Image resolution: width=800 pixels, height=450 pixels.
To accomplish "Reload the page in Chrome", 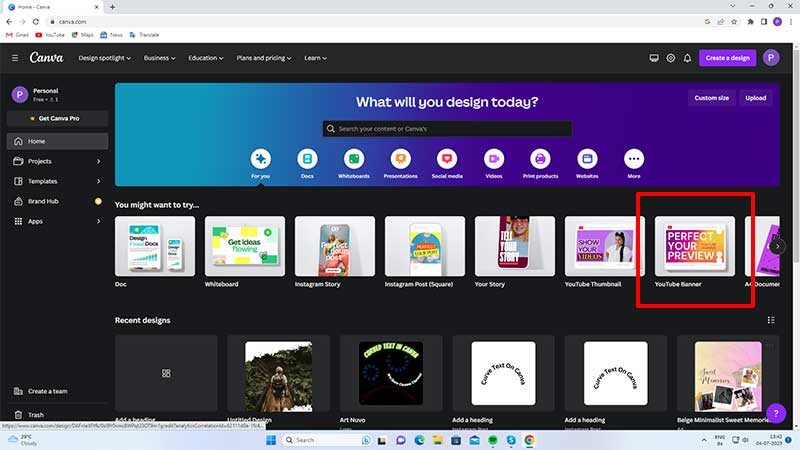I will (x=36, y=21).
